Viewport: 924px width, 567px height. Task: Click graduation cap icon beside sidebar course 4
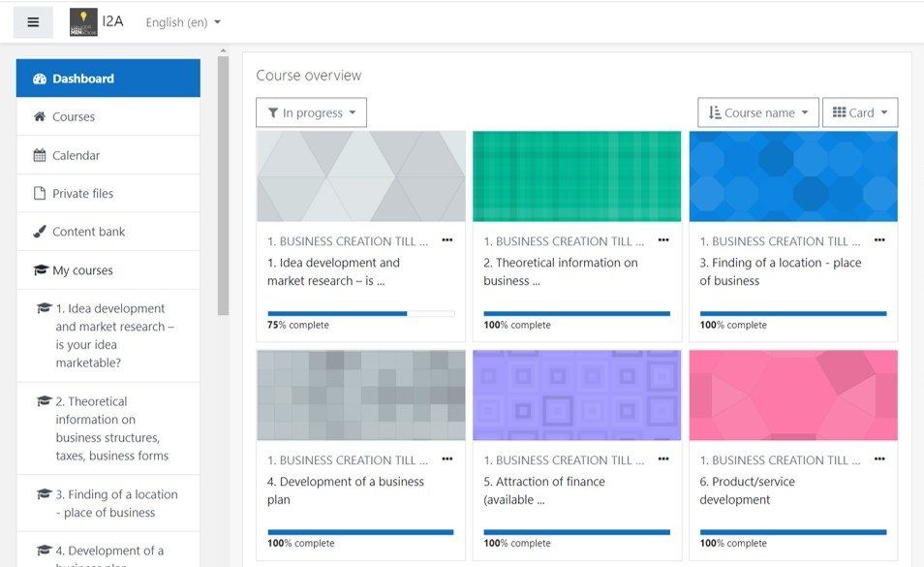[45, 550]
